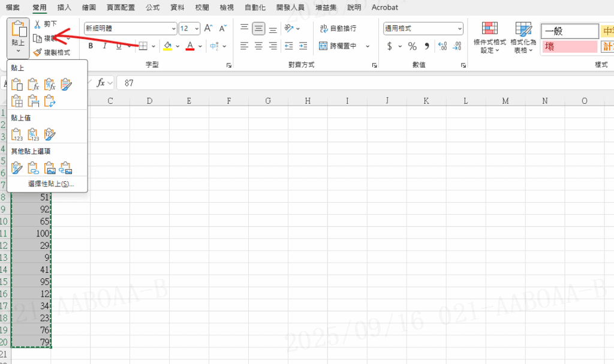Click the Cut scissors button

[46, 24]
